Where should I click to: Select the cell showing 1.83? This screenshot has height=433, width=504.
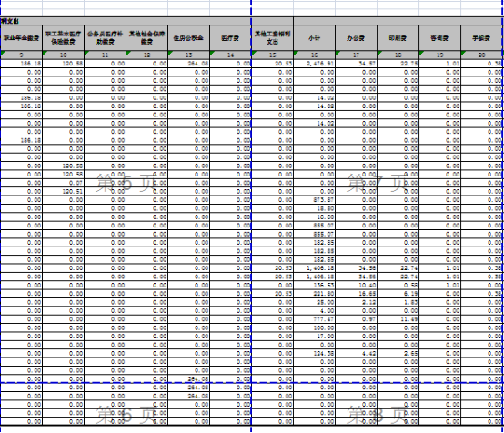pyautogui.click(x=398, y=302)
